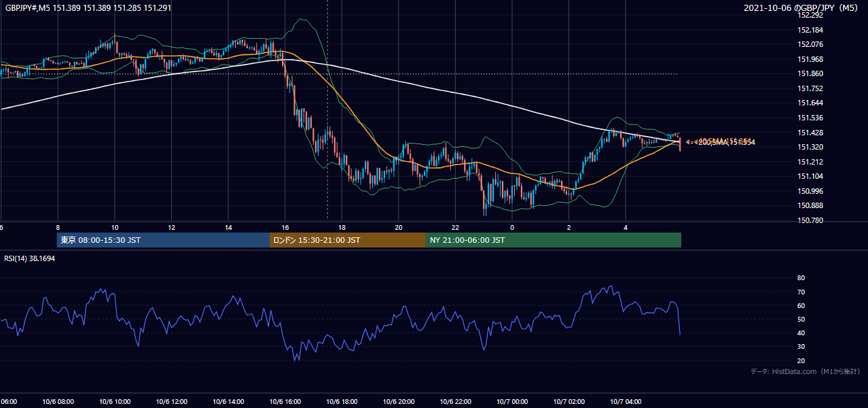
Task: Click the HistData.com data source credit
Action: point(806,371)
